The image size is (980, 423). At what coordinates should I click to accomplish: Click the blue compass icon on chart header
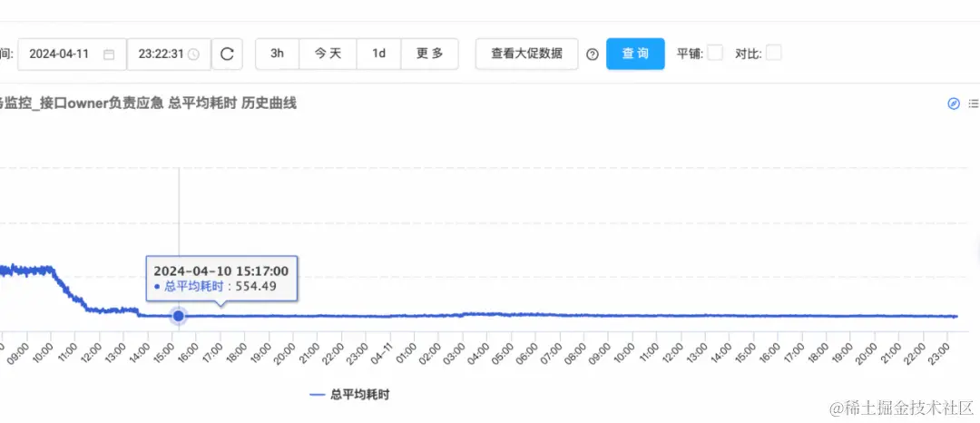tap(954, 103)
